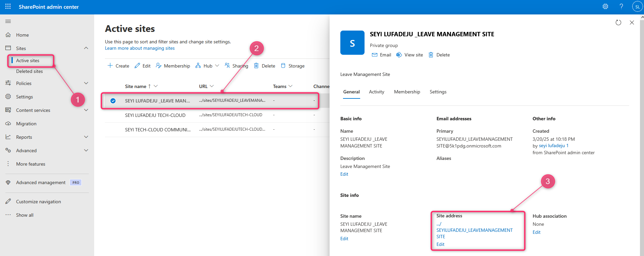644x256 pixels.
Task: Click the PRO badge beside Advanced management
Action: tap(76, 182)
